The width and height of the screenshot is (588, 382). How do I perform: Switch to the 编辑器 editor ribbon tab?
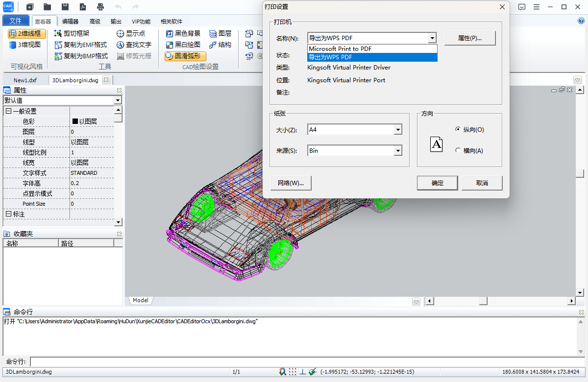coord(70,22)
